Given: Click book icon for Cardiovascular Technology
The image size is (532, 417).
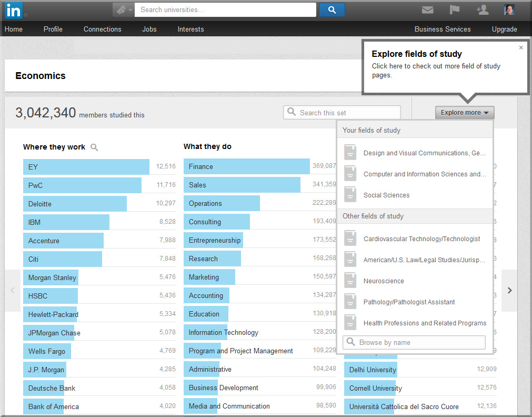Looking at the screenshot, I should point(350,238).
